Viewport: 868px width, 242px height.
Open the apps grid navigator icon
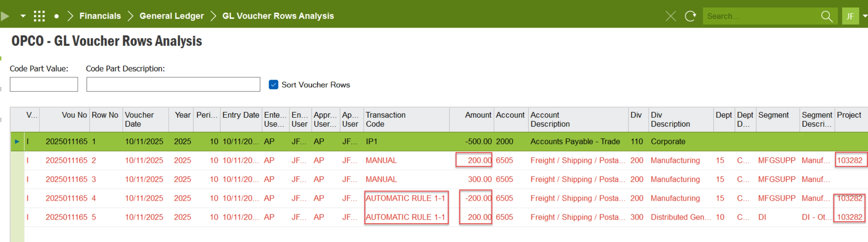[39, 16]
